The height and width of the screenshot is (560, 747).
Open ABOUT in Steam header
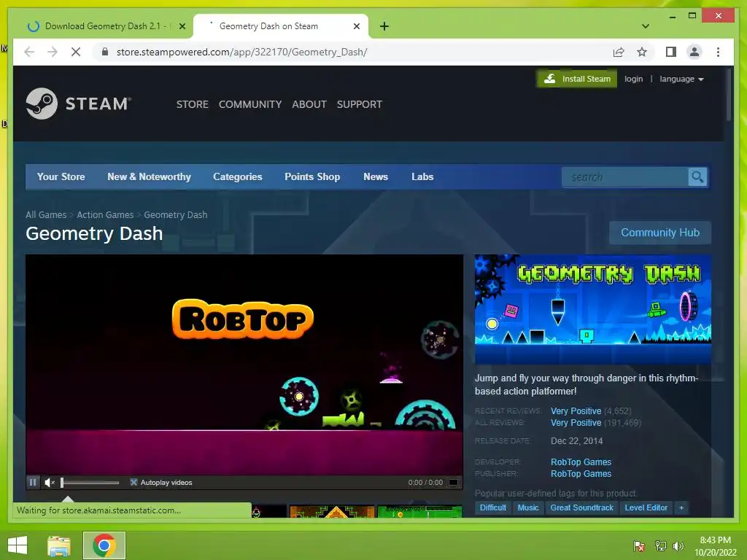point(309,104)
